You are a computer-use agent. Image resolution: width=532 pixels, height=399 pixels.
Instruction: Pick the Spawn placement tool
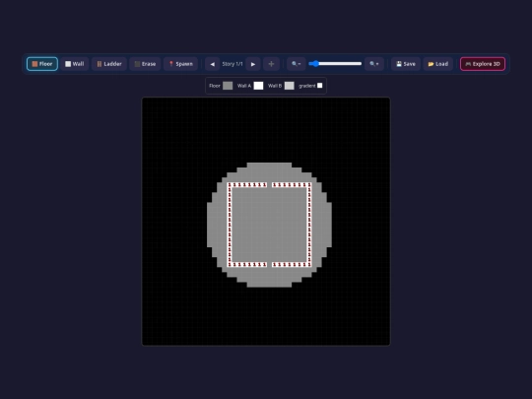pos(180,64)
